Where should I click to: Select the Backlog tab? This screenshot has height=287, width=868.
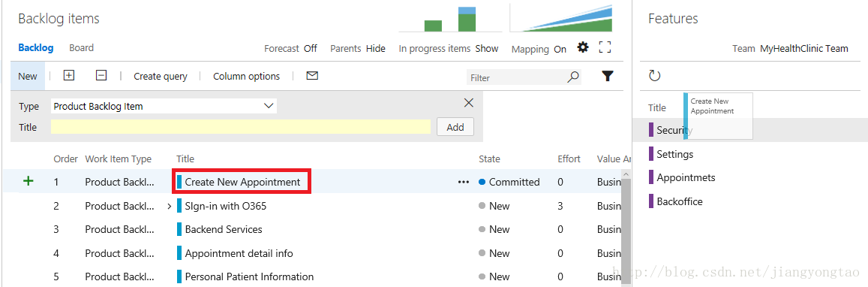pyautogui.click(x=36, y=47)
